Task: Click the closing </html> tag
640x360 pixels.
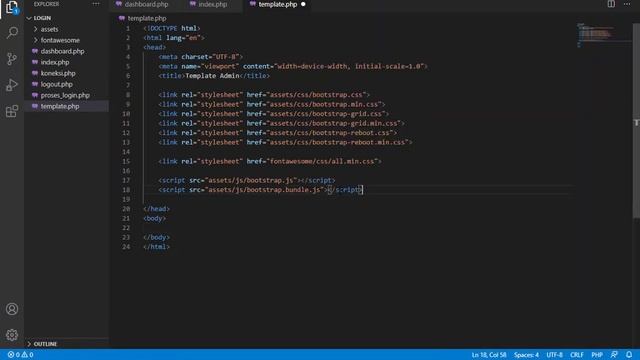Action: (x=156, y=247)
